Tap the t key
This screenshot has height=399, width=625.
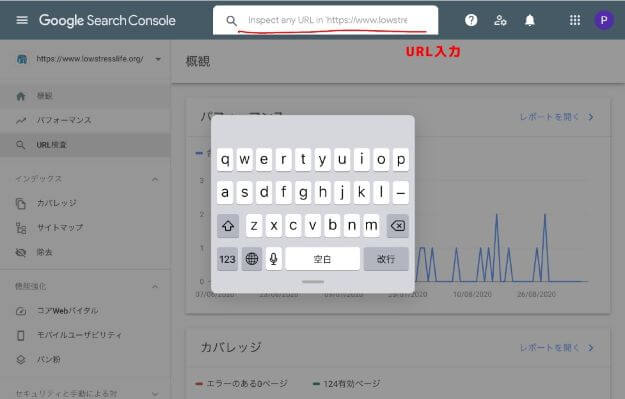[x=303, y=159]
